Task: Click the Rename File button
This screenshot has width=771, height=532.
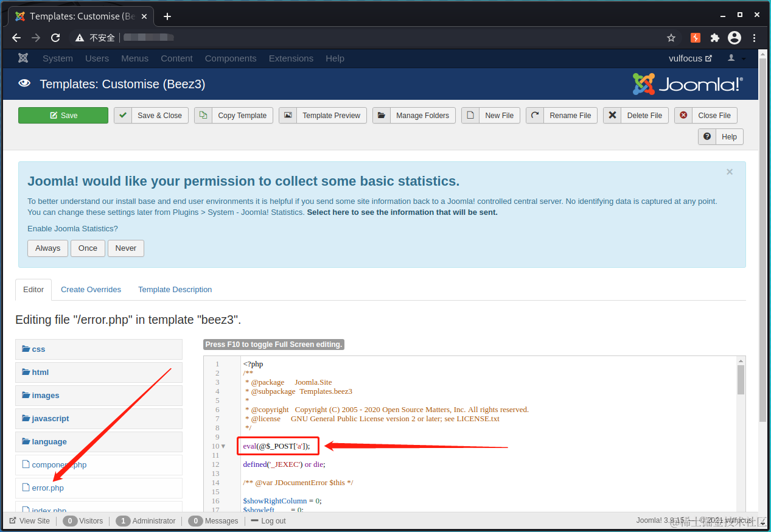Action: [562, 116]
